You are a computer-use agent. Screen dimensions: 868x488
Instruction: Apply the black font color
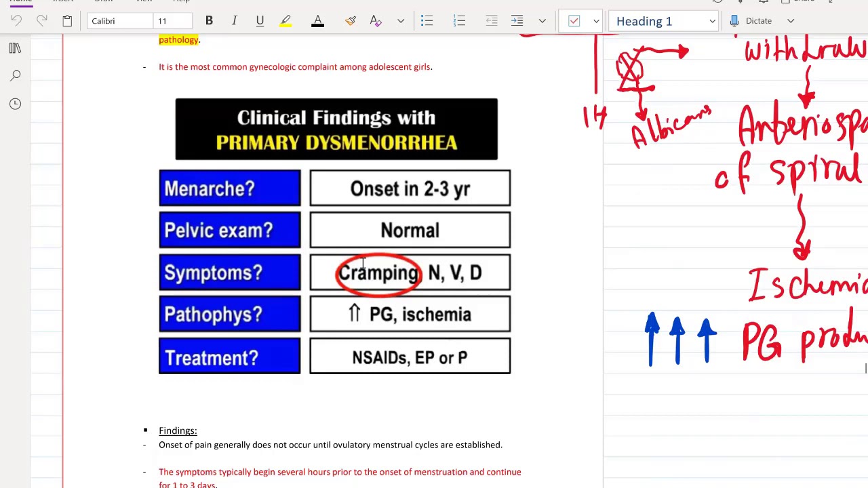click(317, 21)
